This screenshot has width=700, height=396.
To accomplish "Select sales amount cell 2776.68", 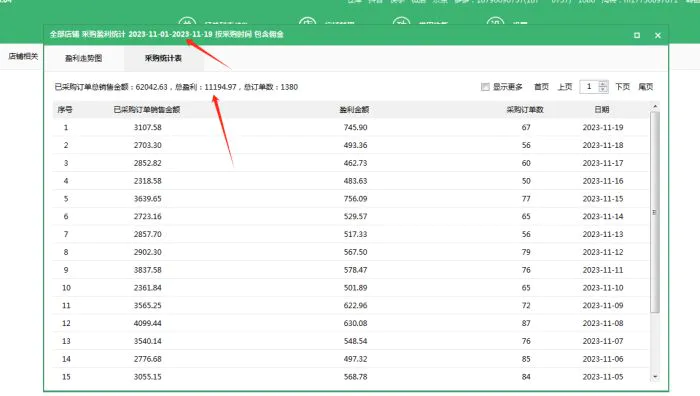I will (147, 359).
